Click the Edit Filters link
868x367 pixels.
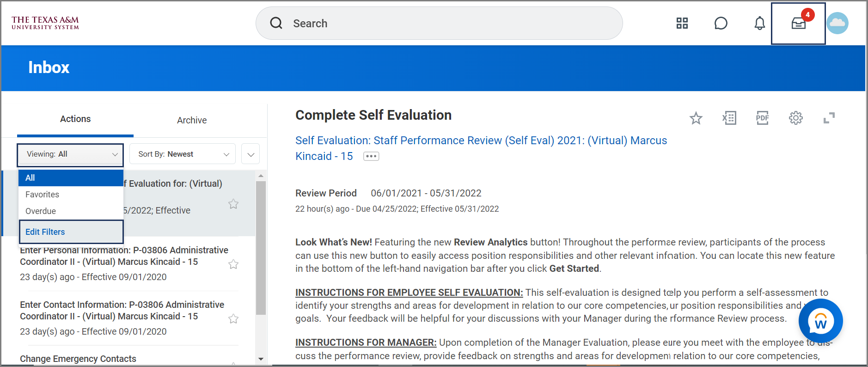pyautogui.click(x=45, y=232)
